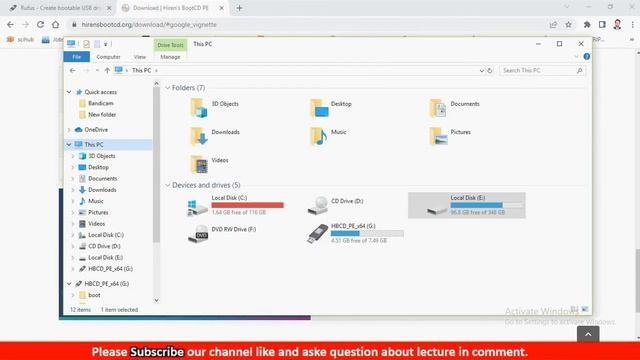640x360 pixels.
Task: Expand the boot folder under HBCD_PE_x64
Action: [x=73, y=295]
